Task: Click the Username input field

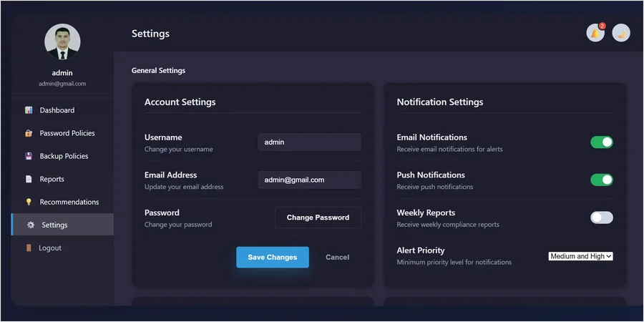Action: pyautogui.click(x=310, y=142)
